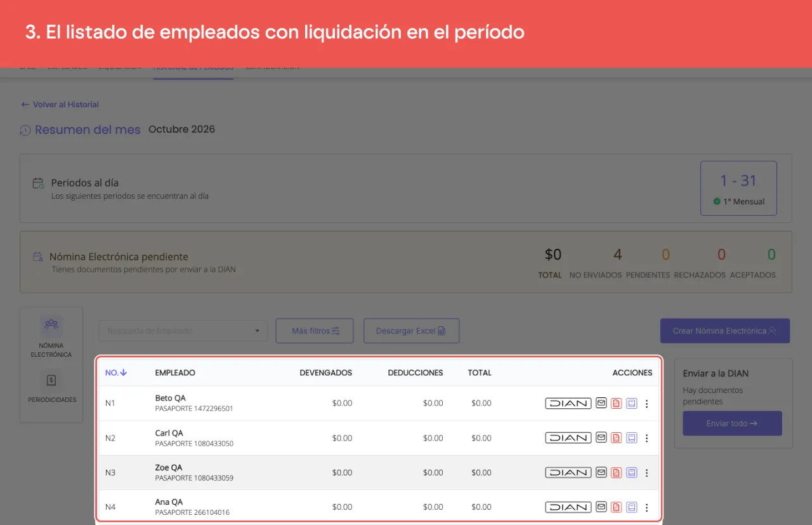Select employee name Zoe QA

(168, 467)
